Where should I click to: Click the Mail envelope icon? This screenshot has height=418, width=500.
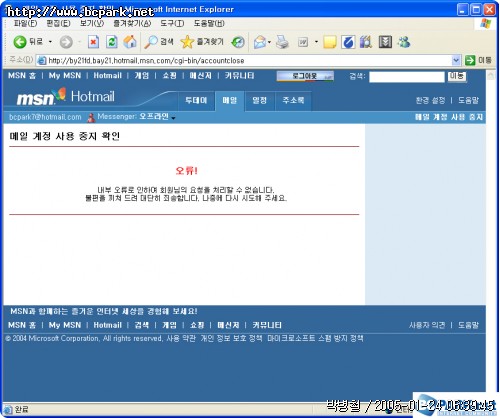[x=260, y=42]
